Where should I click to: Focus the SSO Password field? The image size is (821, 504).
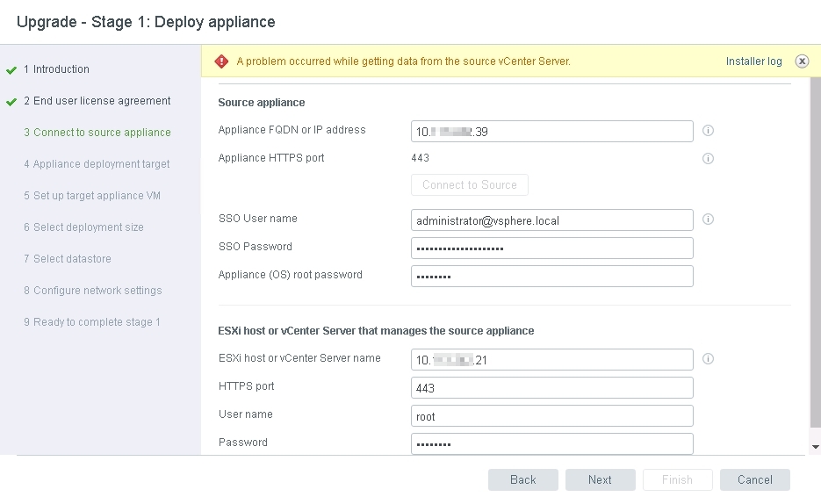[552, 248]
